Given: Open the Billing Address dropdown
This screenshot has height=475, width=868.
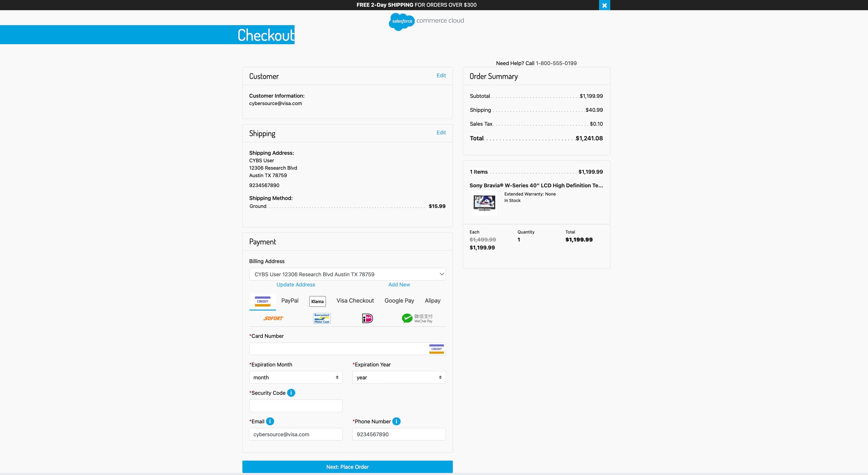Looking at the screenshot, I should [347, 274].
